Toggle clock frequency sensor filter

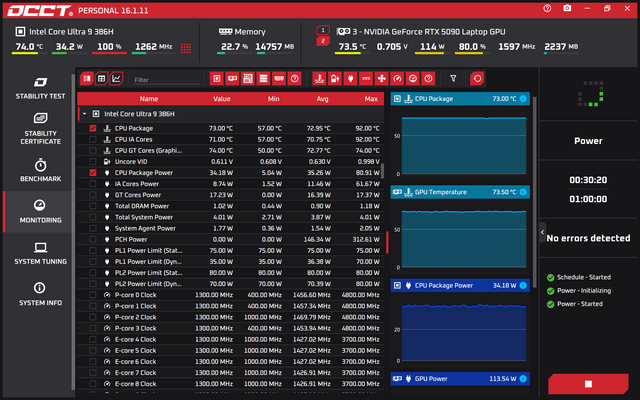[397, 78]
